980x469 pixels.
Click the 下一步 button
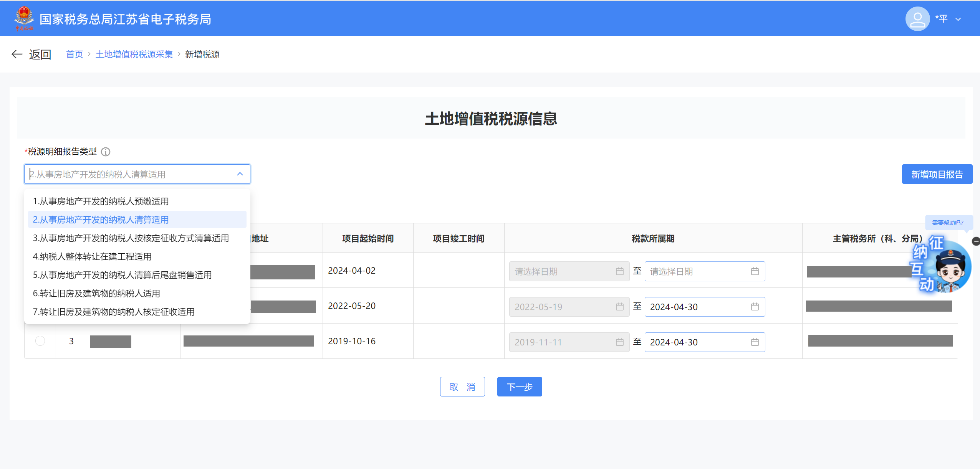pos(519,387)
